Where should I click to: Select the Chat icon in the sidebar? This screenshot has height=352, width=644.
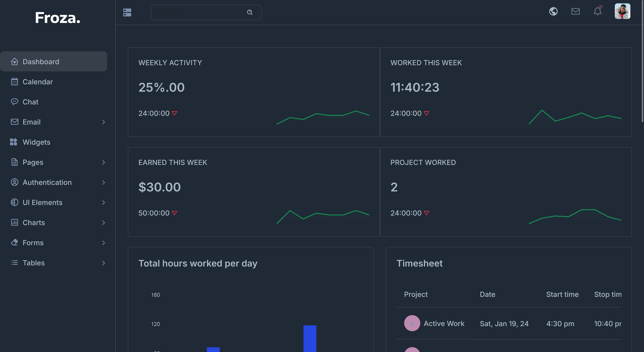click(x=14, y=102)
